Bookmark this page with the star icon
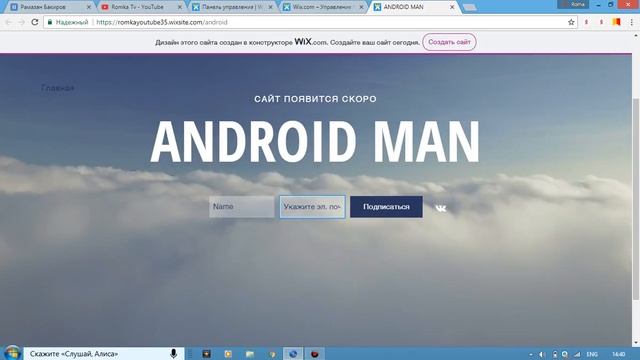640x360 pixels. point(571,22)
